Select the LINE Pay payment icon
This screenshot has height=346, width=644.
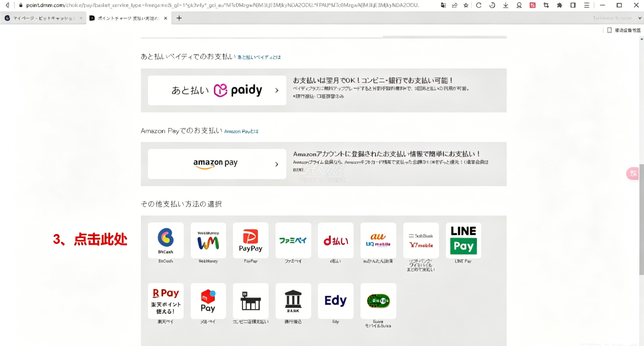[x=463, y=240]
